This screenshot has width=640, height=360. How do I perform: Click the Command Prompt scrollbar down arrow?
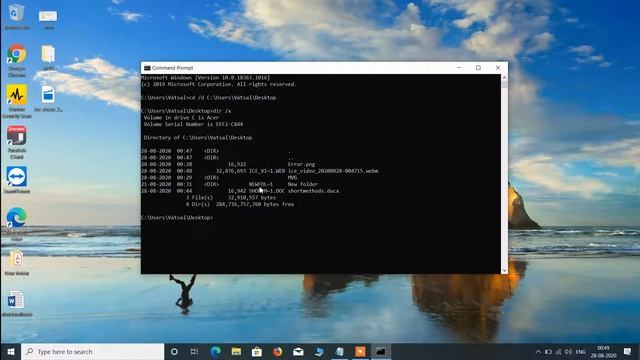(504, 270)
